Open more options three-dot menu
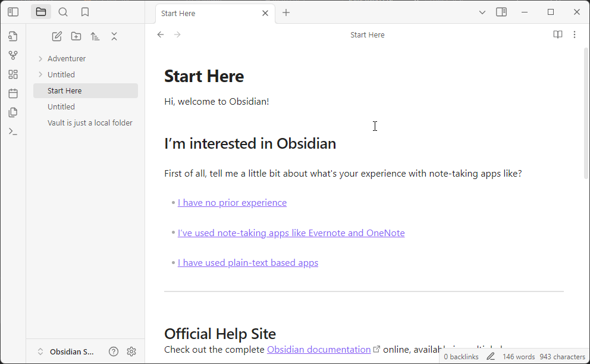 pos(574,34)
